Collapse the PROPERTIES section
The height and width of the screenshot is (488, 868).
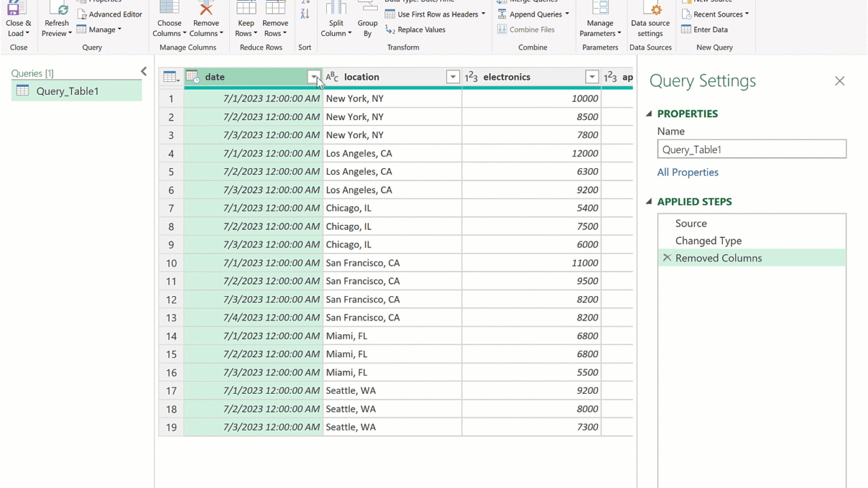coord(649,114)
